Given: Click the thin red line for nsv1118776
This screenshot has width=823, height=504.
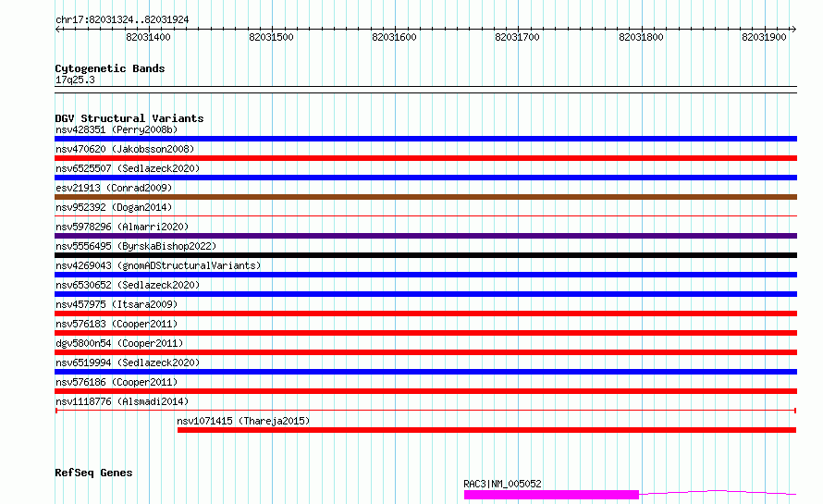Looking at the screenshot, I should tap(425, 411).
